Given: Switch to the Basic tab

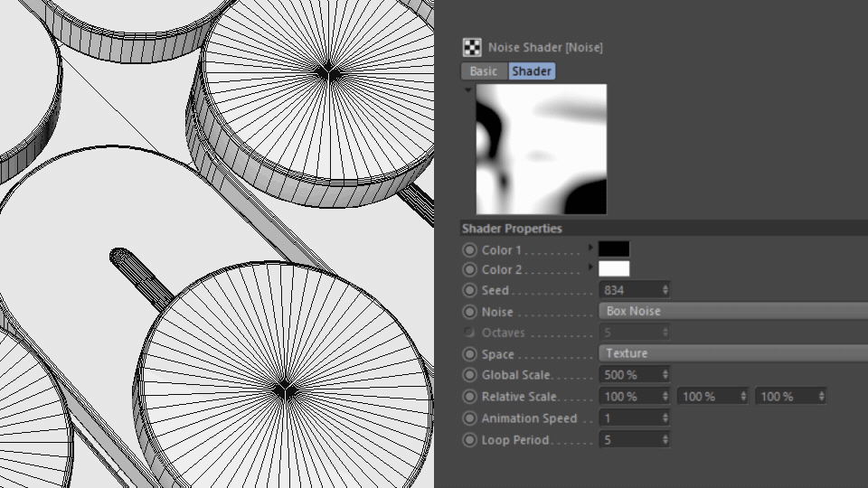Looking at the screenshot, I should [484, 70].
